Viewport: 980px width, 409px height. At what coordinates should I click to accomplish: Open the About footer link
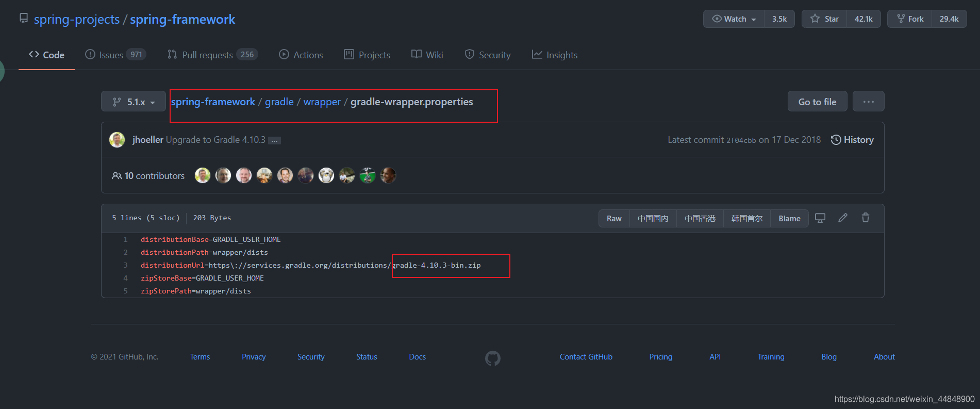[x=884, y=357]
